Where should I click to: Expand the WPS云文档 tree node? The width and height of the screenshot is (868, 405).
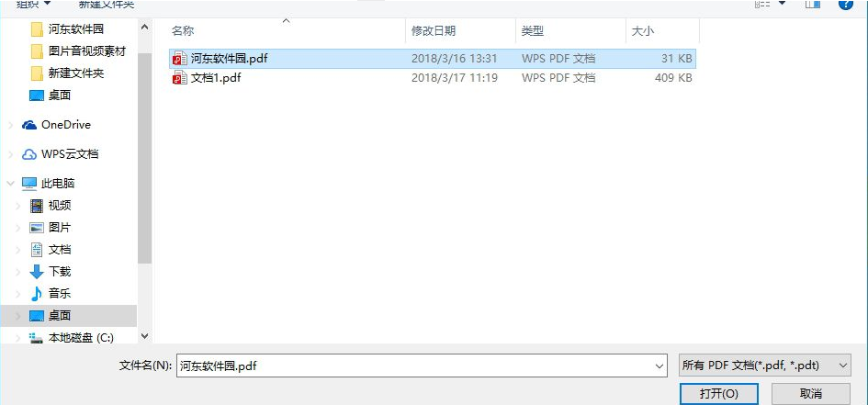coord(10,154)
